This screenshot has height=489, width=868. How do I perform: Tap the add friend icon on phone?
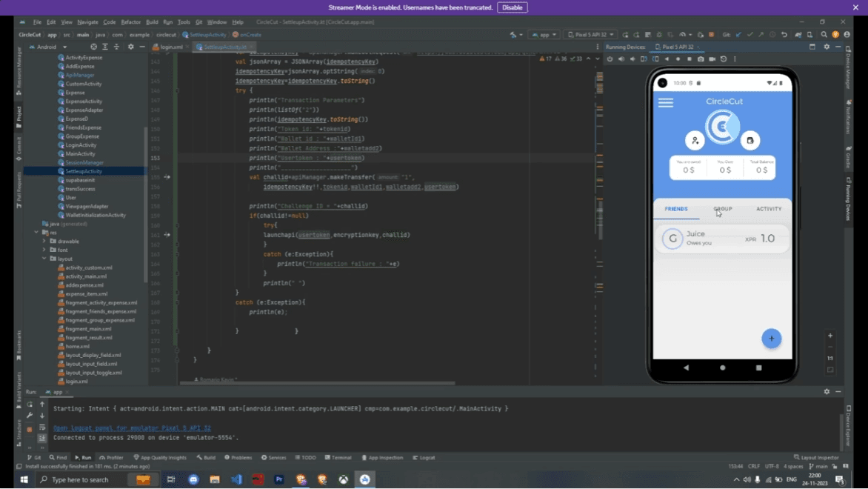pyautogui.click(x=695, y=141)
